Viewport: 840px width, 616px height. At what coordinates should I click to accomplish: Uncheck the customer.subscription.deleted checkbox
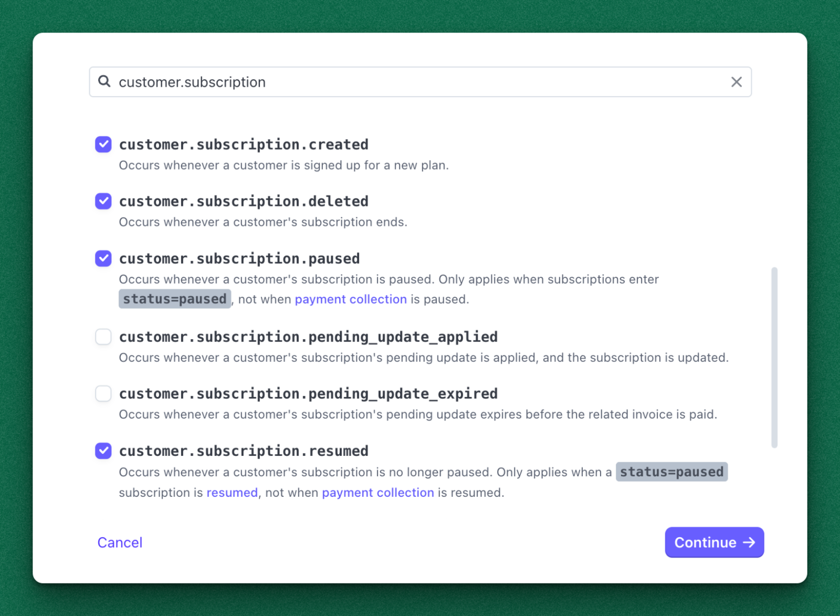(x=103, y=201)
